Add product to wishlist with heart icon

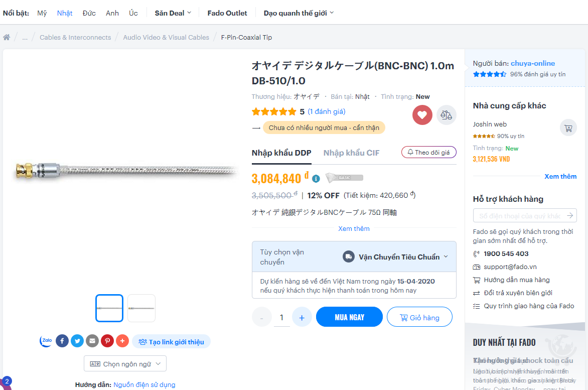click(422, 115)
